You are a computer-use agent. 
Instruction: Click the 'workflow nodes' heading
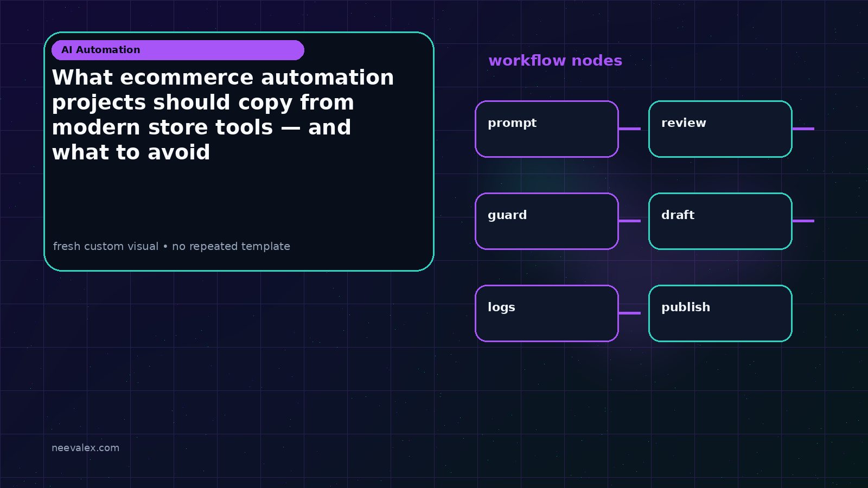point(555,61)
